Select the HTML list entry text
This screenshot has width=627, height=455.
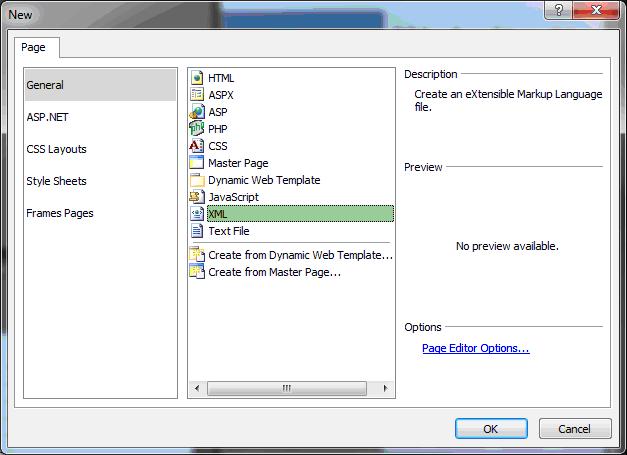(221, 78)
